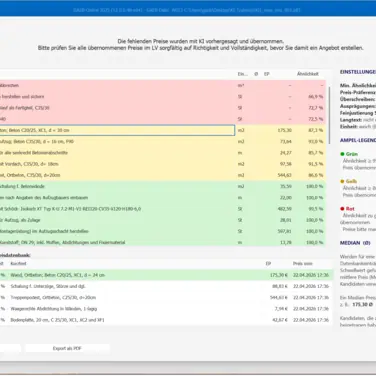
Task: Select the row 'mit Vordach, C35/30, d= 18cm'
Action: 163,164
